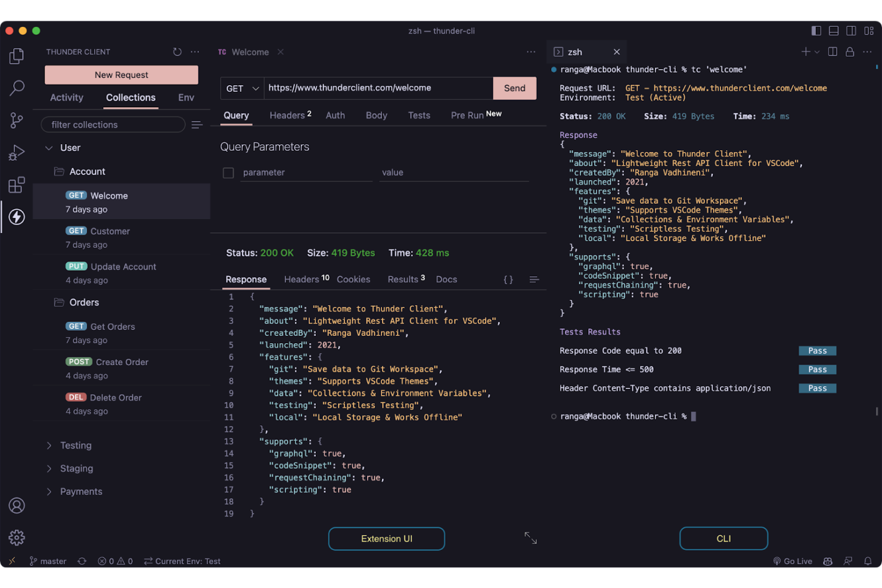Click the sync changes icon in the status bar

82,561
